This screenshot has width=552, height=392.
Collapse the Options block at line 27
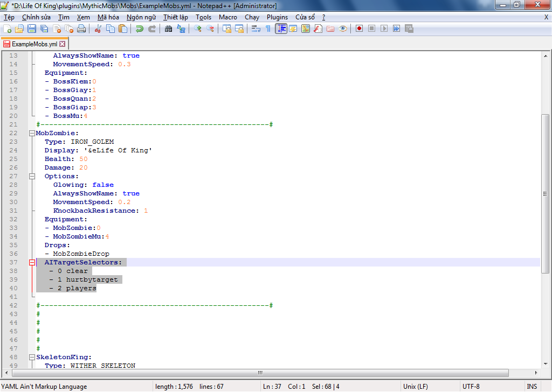pos(32,176)
